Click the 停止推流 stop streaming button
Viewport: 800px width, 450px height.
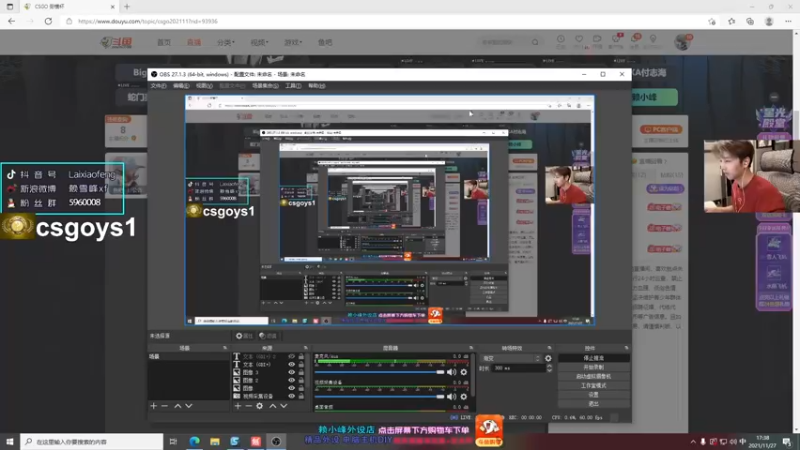point(593,358)
